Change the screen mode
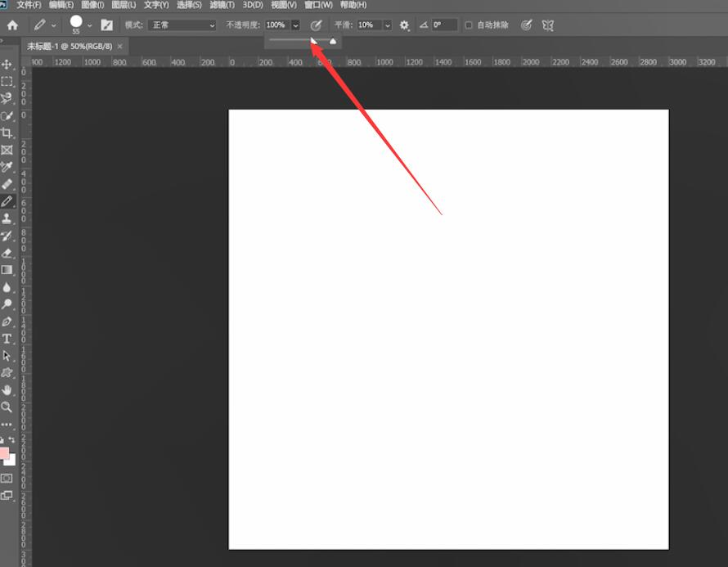Image resolution: width=728 pixels, height=567 pixels. click(7, 495)
